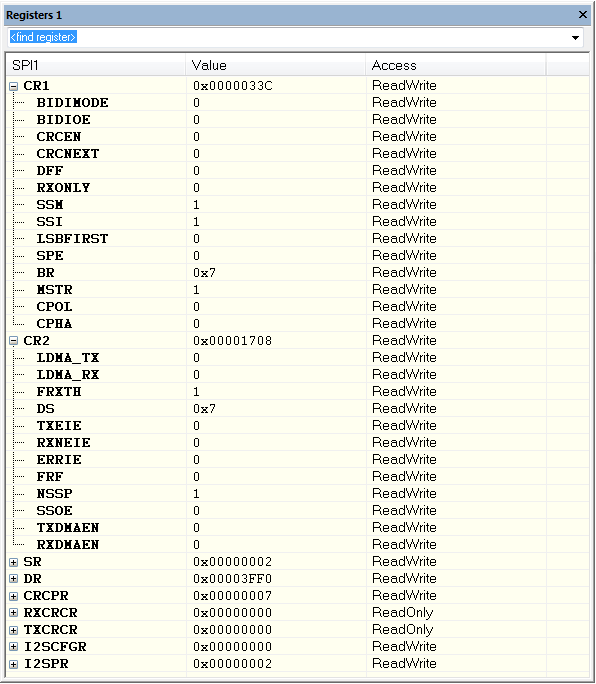The height and width of the screenshot is (684, 596).
Task: Click ReadWrite access of CR1
Action: pyautogui.click(x=404, y=86)
